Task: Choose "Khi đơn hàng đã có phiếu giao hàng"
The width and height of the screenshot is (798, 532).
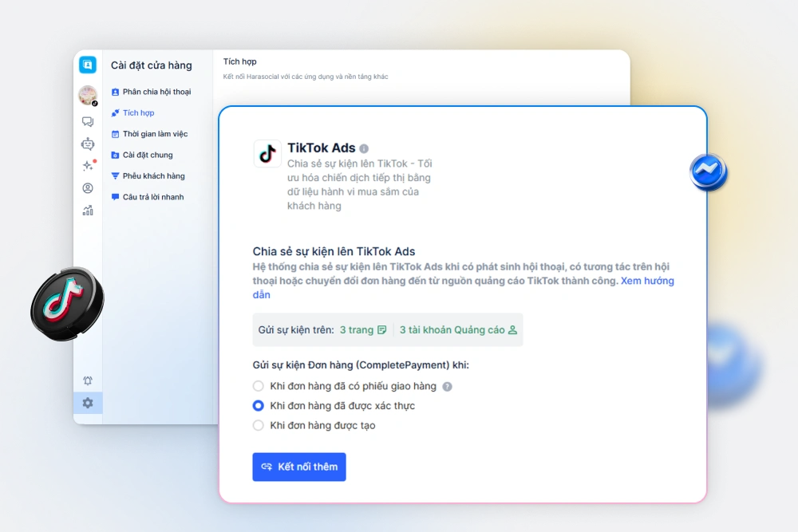Action: point(258,385)
